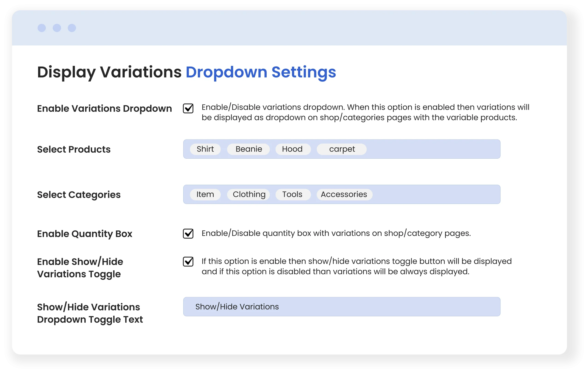
Task: Click the third window control dot
Action: click(72, 28)
